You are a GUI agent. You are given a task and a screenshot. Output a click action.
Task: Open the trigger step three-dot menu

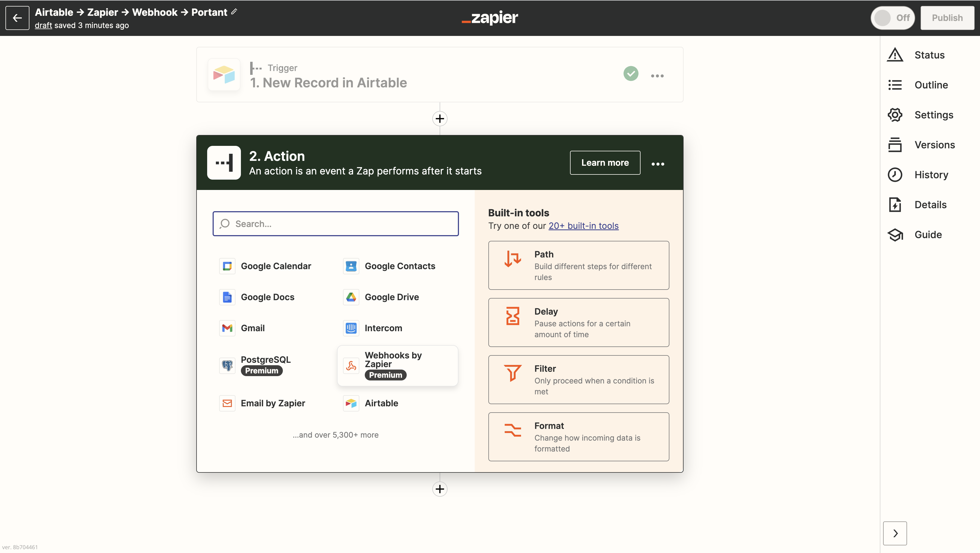pyautogui.click(x=657, y=76)
